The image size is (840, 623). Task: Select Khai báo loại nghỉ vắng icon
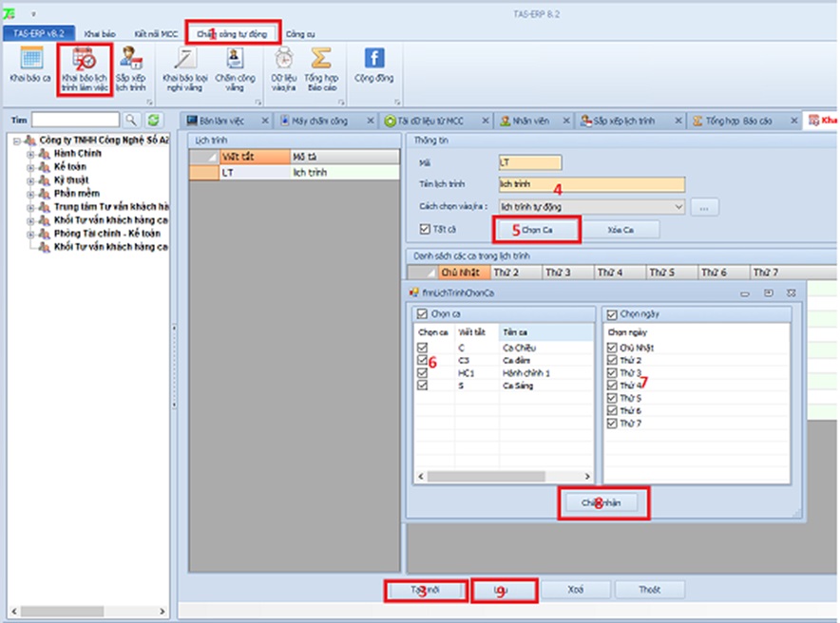(182, 60)
